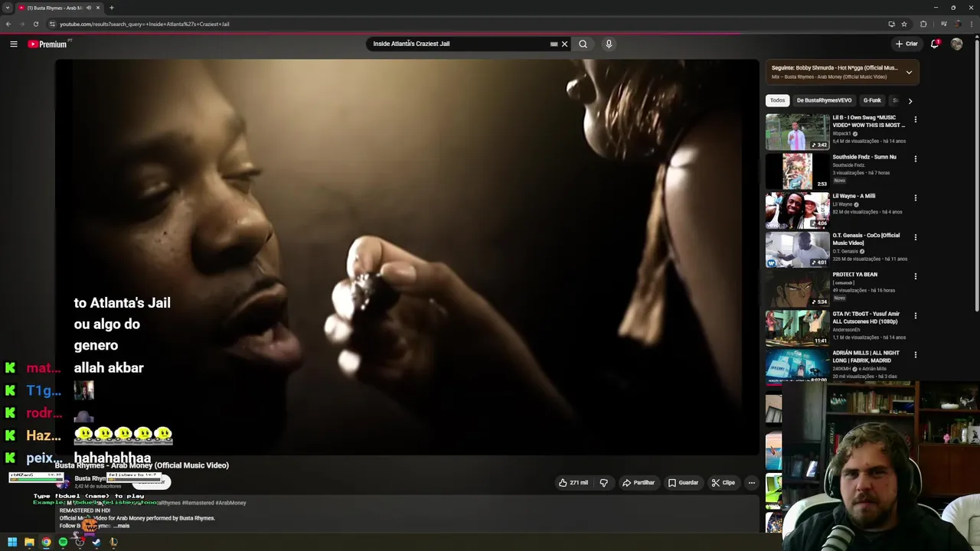Click the browser address bar URL
The height and width of the screenshot is (551, 980).
pos(145,24)
